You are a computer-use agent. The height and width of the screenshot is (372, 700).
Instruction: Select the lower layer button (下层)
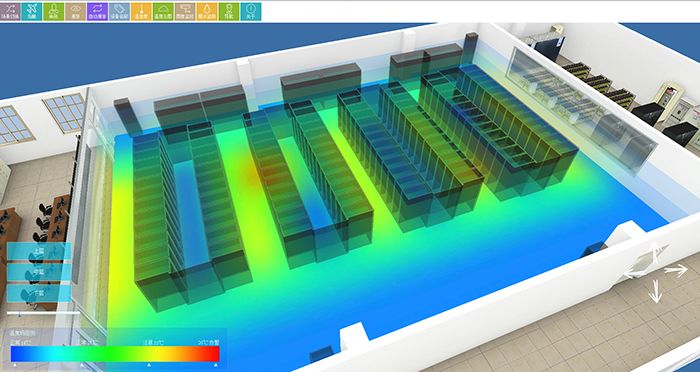39,293
